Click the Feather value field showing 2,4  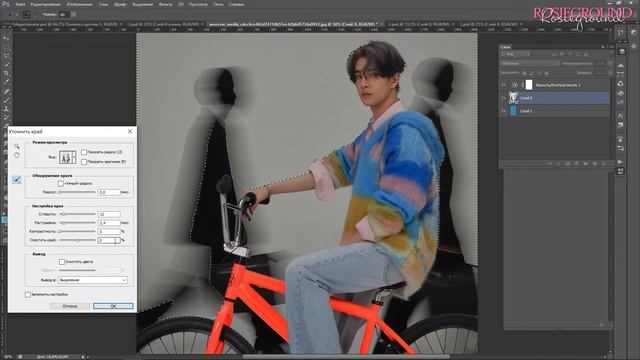109,223
